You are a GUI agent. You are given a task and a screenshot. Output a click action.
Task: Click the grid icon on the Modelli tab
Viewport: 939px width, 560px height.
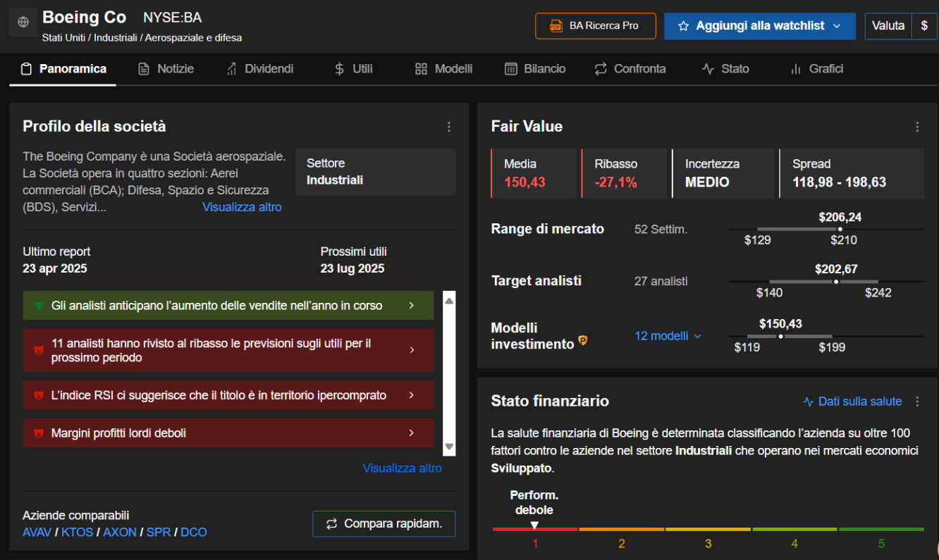pyautogui.click(x=421, y=69)
